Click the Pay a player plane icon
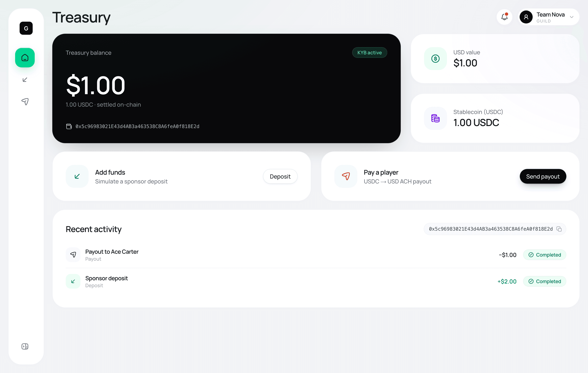This screenshot has width=588, height=373. tap(346, 176)
